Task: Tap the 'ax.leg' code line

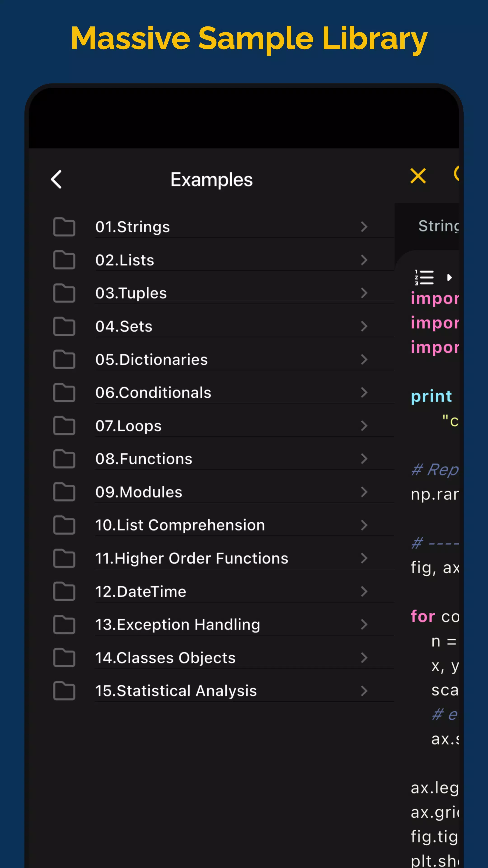Action: [435, 788]
